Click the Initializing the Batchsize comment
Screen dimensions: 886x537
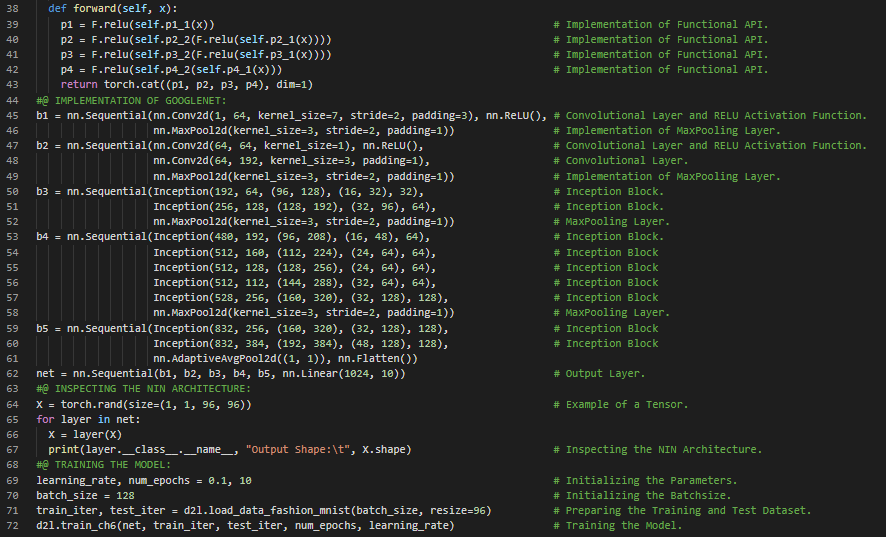648,495
